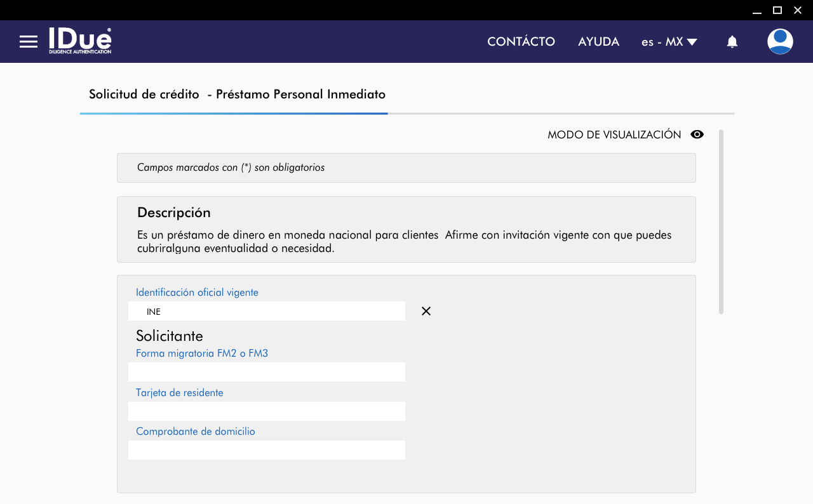Click the Forma migratoria FM2 o FM3 field
813x504 pixels.
coord(267,372)
